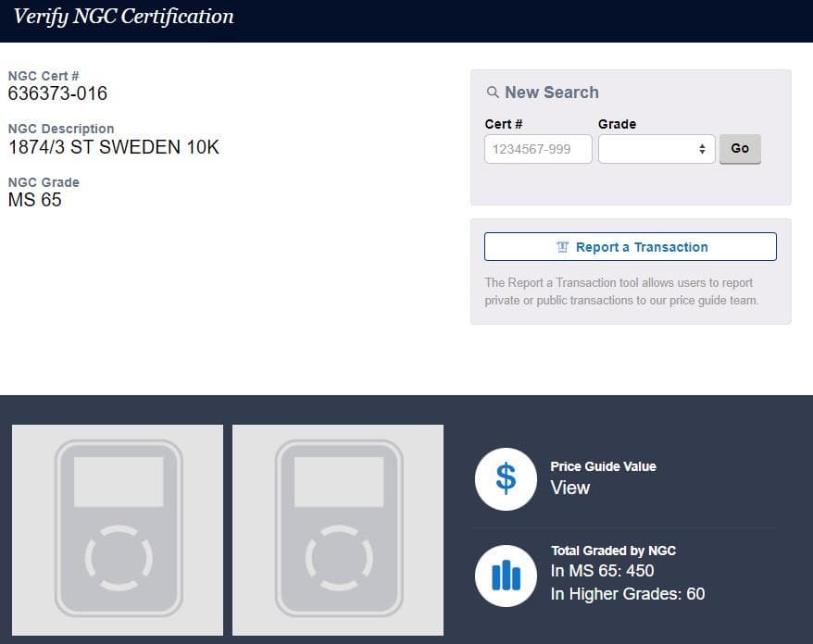Click the Total Graded by NGC label
The height and width of the screenshot is (644, 813).
pyautogui.click(x=613, y=551)
